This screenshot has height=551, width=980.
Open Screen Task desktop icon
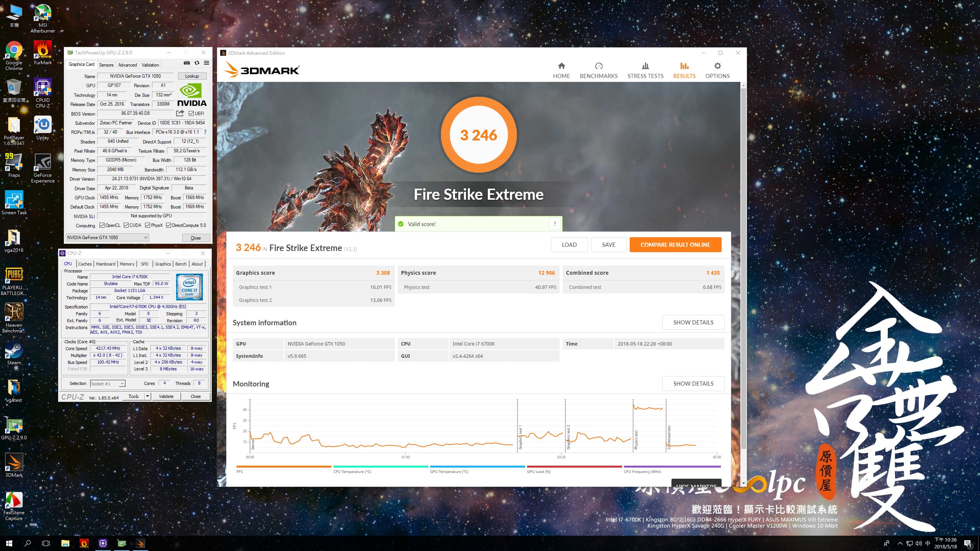[14, 203]
